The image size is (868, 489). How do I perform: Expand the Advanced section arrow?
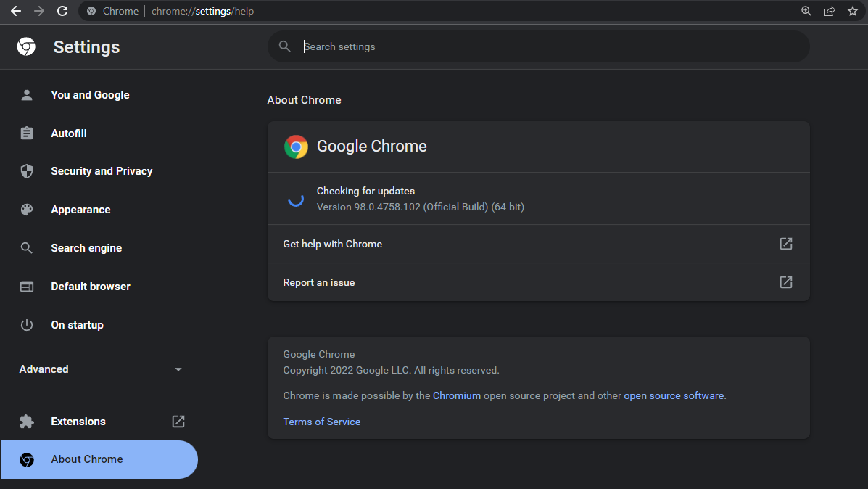[178, 369]
